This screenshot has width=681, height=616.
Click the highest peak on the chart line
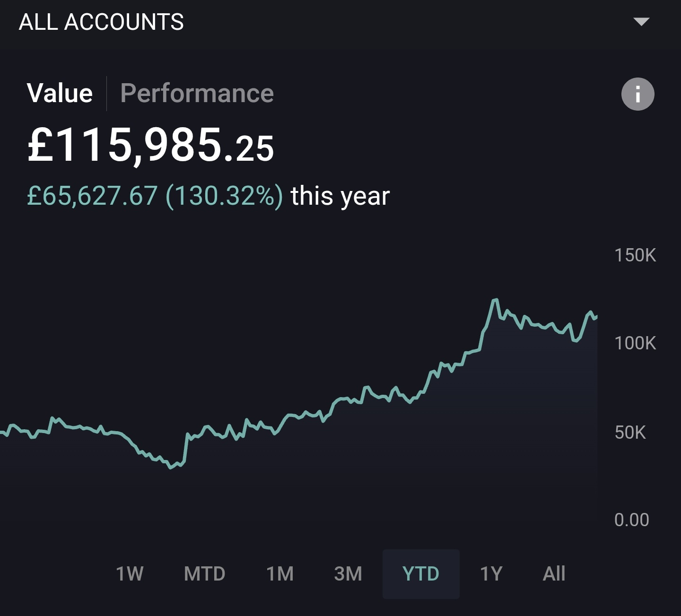tap(495, 300)
